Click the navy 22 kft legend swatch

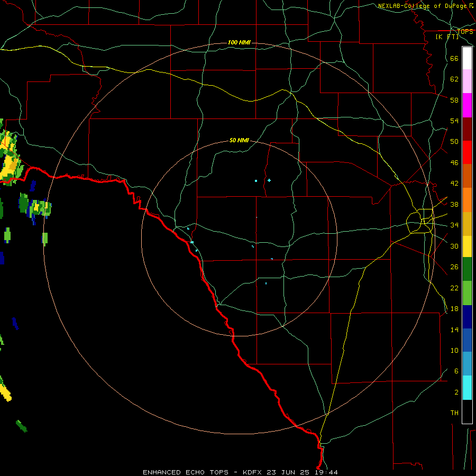(x=467, y=317)
